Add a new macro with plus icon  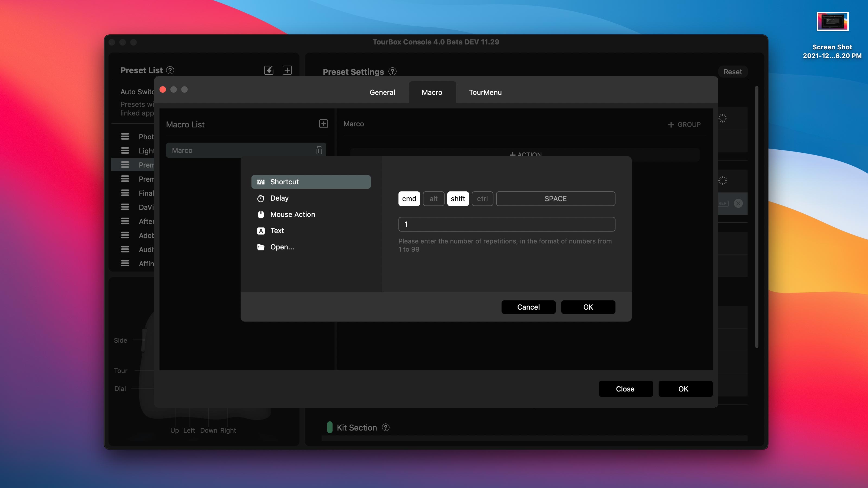click(x=324, y=124)
